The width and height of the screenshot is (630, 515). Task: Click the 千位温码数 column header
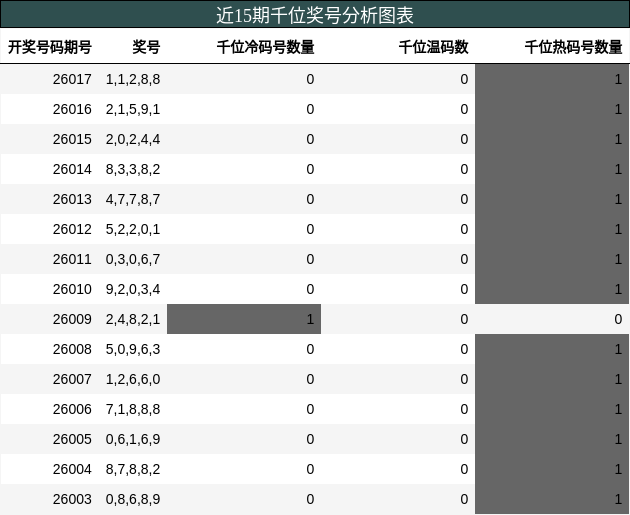(x=433, y=47)
